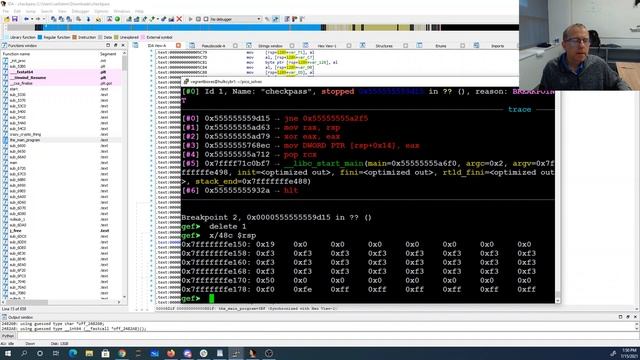Screen dimensions: 640x360
Task: Open Chrome from the taskbar
Action: pos(122,353)
